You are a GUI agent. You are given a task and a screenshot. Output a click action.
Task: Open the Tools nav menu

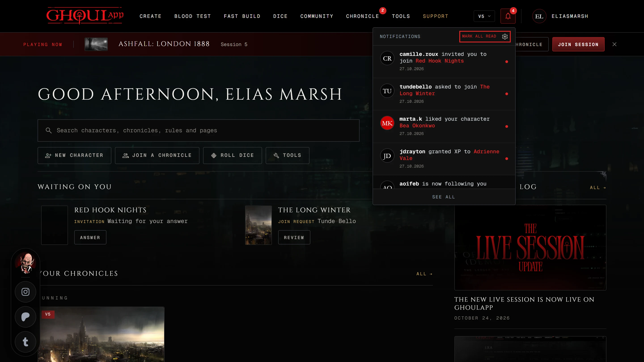(401, 16)
